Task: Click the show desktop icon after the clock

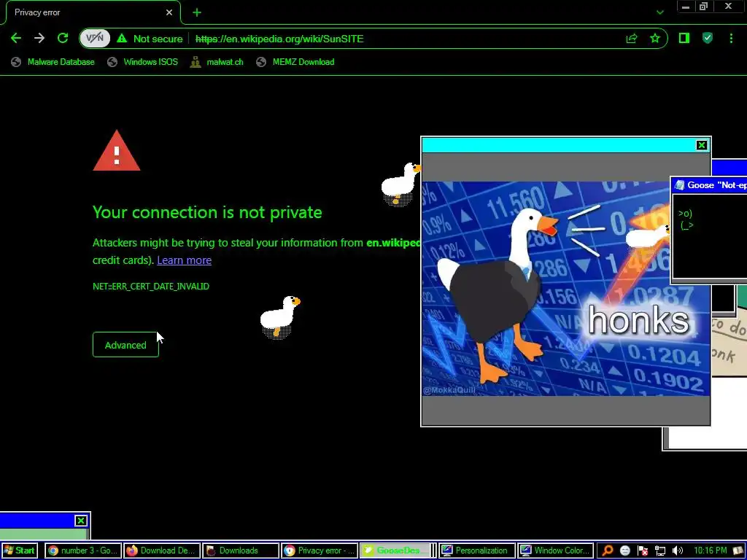Action: [738, 551]
